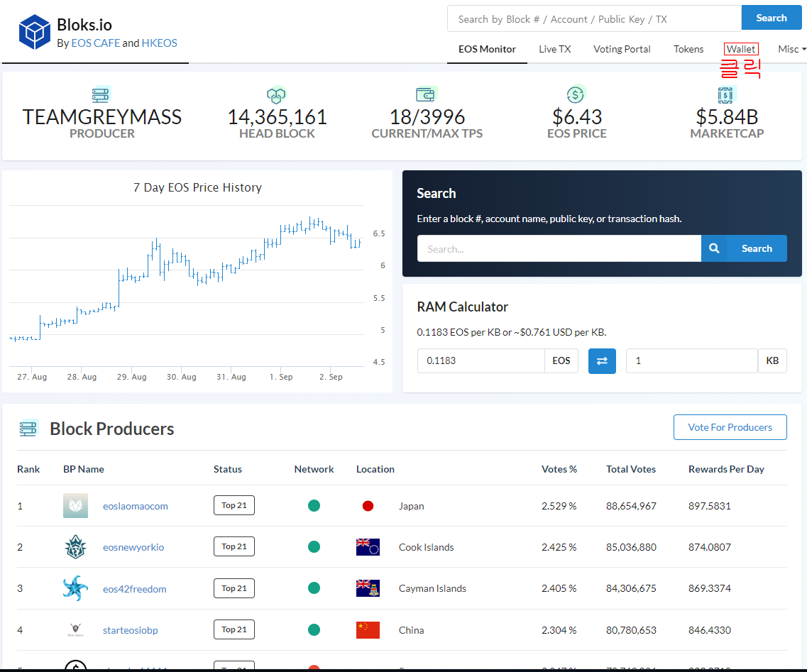Swap RAM calculator units with arrows button
807x672 pixels.
(602, 360)
